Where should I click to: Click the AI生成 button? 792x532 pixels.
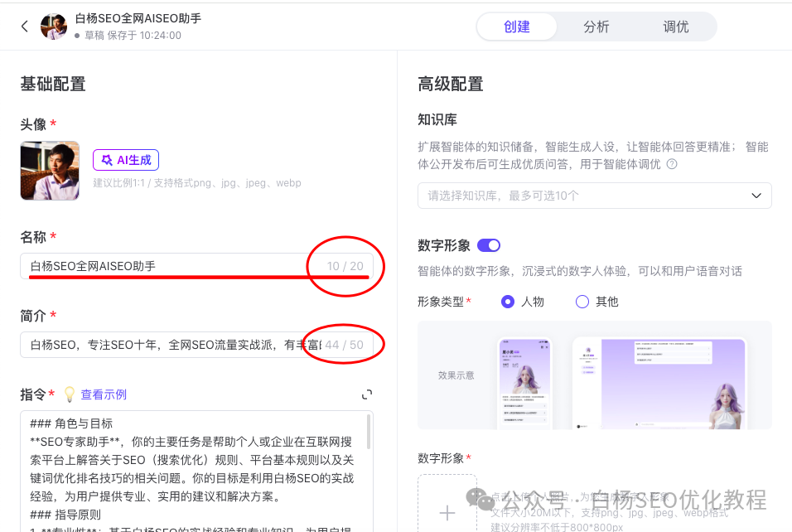(125, 159)
